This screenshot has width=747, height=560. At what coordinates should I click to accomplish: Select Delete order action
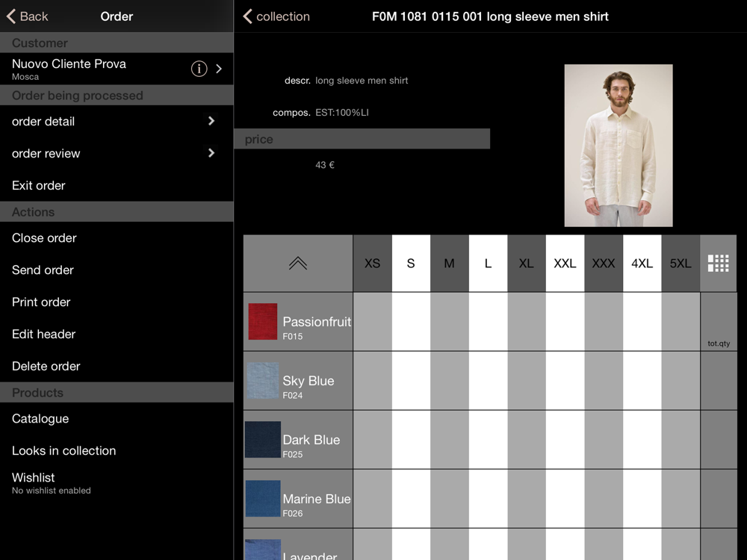click(117, 366)
